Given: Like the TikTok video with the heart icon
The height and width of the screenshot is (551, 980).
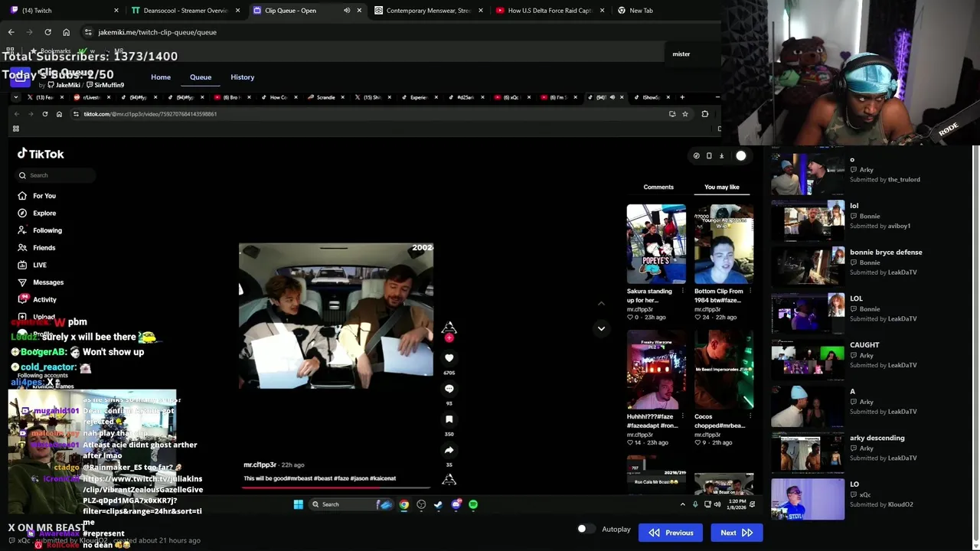Looking at the screenshot, I should tap(449, 358).
